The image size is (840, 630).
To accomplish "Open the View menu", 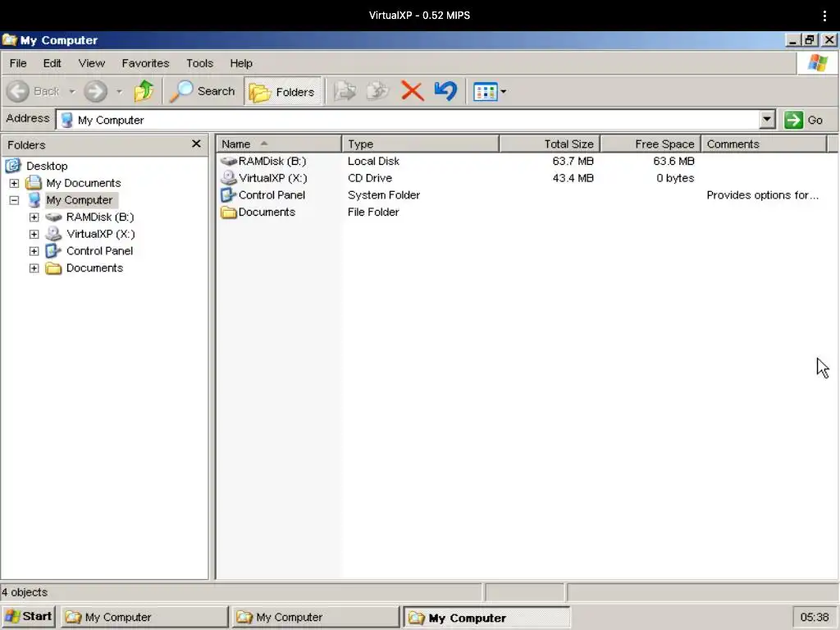I will [92, 63].
